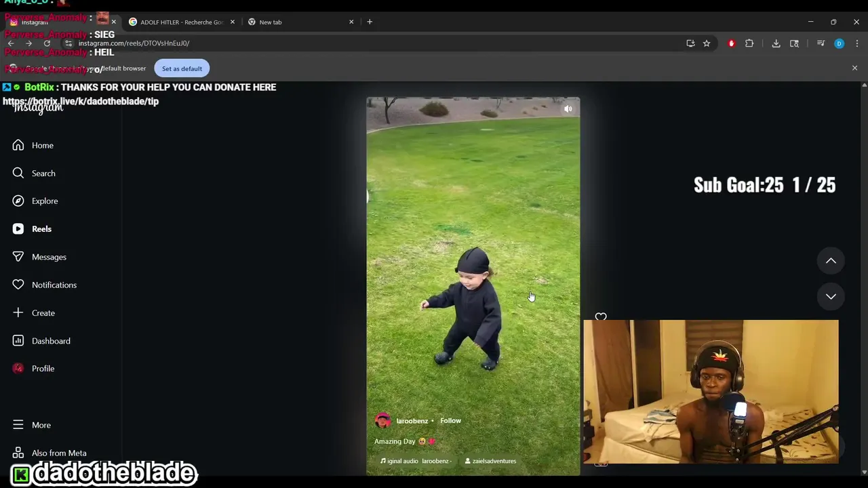Reload the current page
The height and width of the screenshot is (488, 868).
point(47,43)
